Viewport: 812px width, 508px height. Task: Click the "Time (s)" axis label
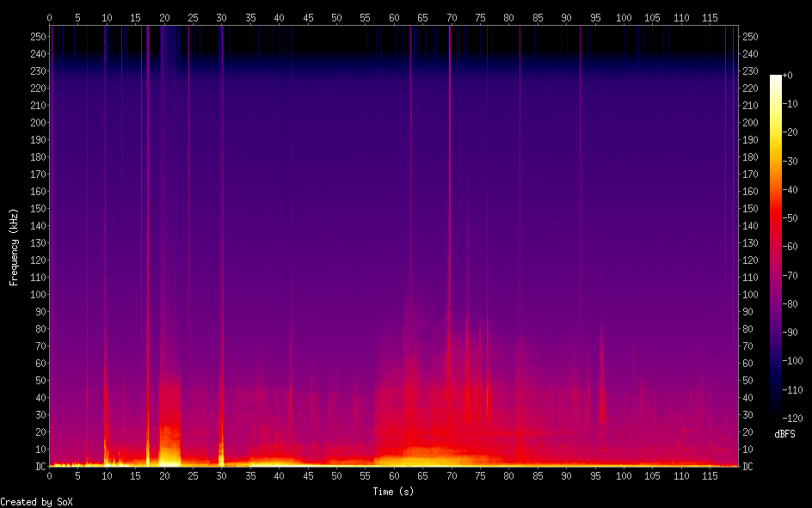point(393,492)
